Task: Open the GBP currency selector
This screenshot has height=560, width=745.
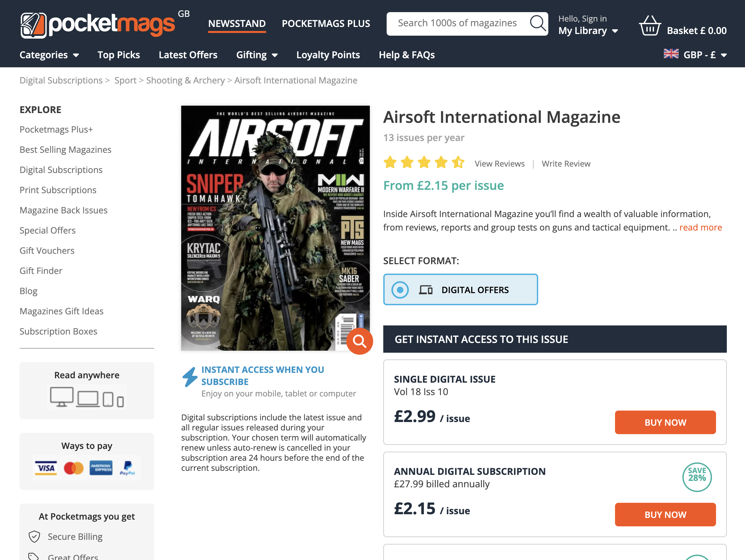Action: pos(695,55)
